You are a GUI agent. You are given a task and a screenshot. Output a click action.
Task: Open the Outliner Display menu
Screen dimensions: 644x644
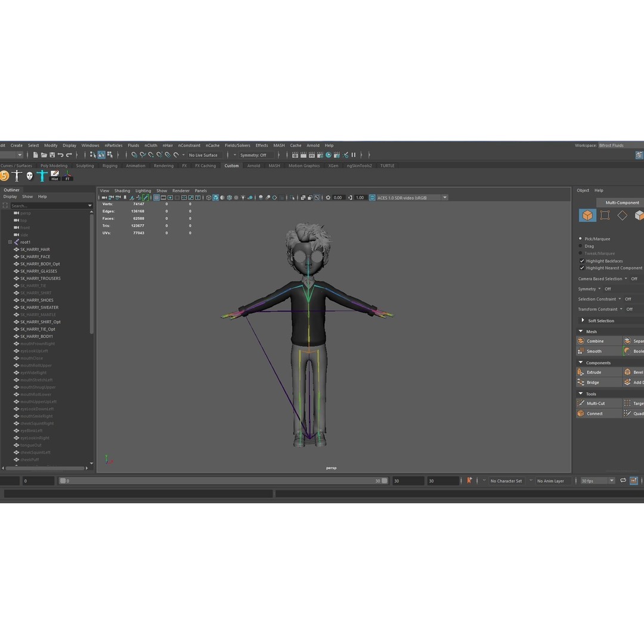coord(10,197)
